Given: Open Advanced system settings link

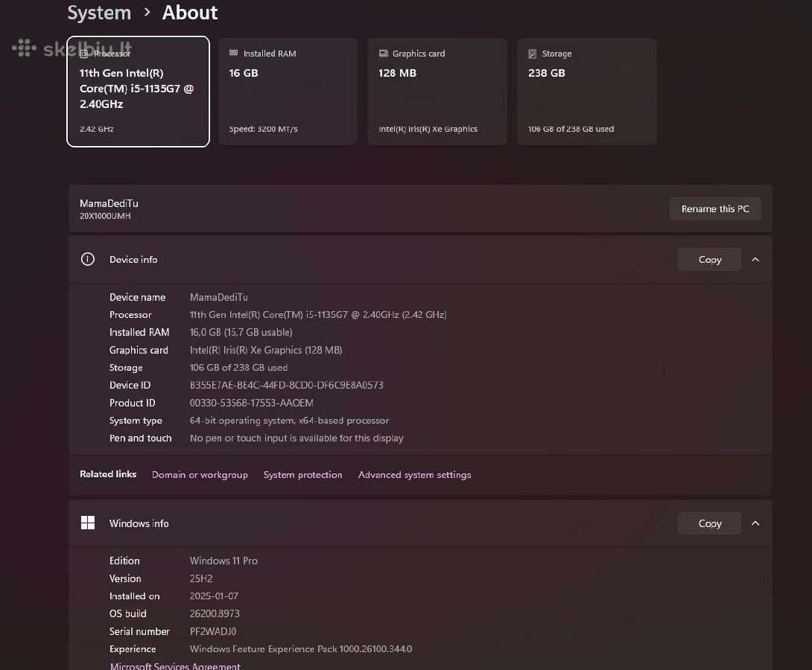Looking at the screenshot, I should 415,474.
